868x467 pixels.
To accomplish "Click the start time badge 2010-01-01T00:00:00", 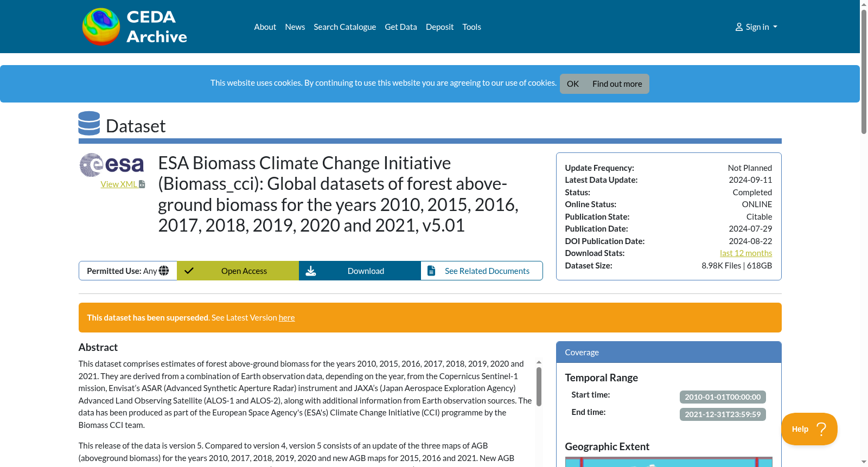I will click(723, 397).
